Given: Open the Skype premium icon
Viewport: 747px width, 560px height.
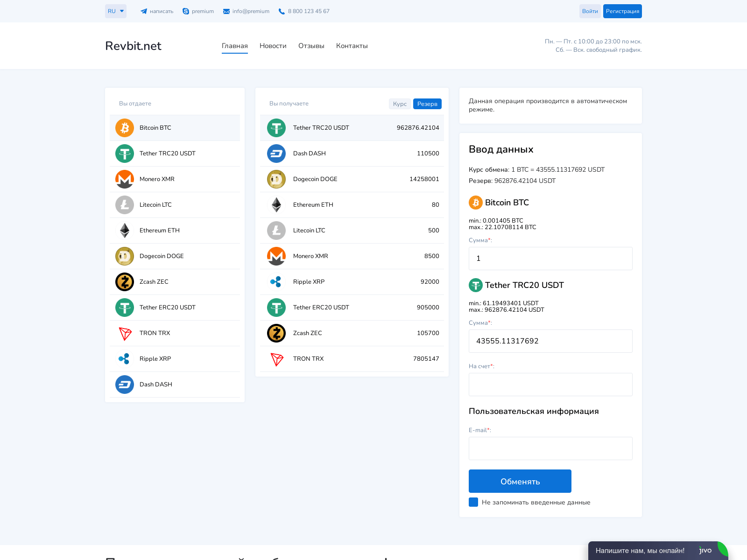Looking at the screenshot, I should tap(186, 11).
